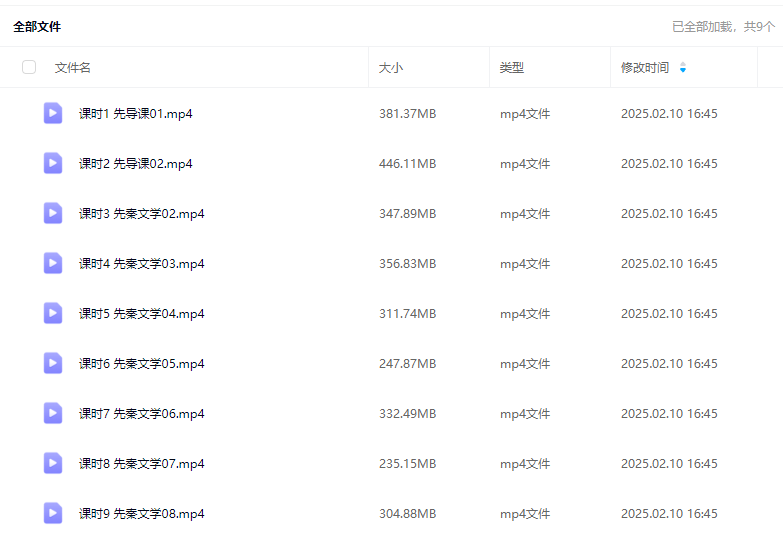Click video icon for 课时8 先秦文学07.mp4
This screenshot has width=783, height=553.
point(53,463)
